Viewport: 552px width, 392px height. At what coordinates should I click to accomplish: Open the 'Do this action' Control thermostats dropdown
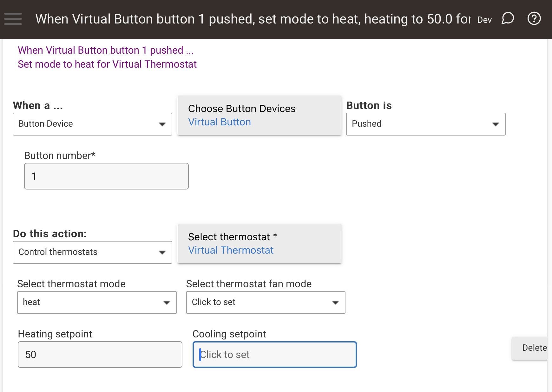92,252
